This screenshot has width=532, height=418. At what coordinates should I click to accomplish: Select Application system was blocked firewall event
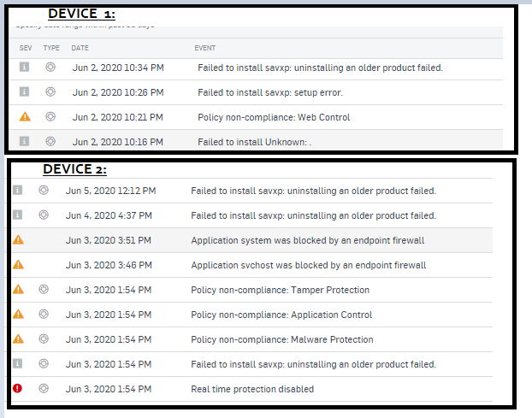point(308,240)
